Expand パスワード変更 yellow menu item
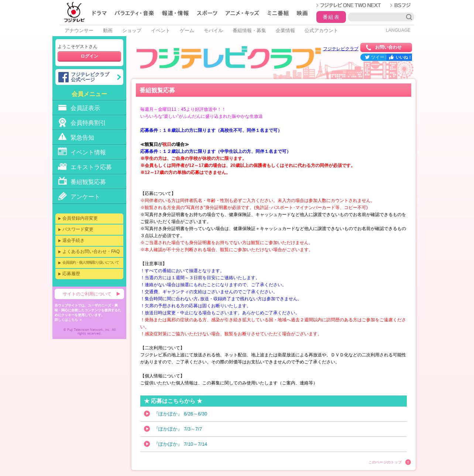This screenshot has height=476, width=474. point(89,229)
